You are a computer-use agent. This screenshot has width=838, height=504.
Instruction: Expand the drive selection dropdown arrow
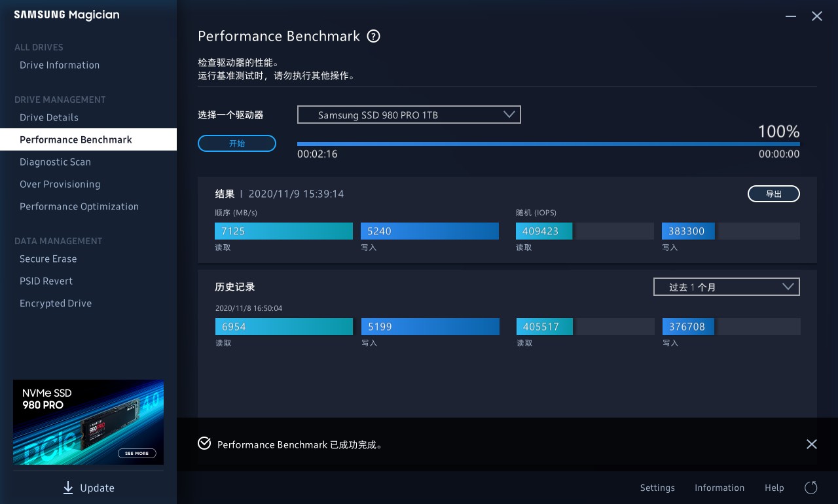coord(510,115)
